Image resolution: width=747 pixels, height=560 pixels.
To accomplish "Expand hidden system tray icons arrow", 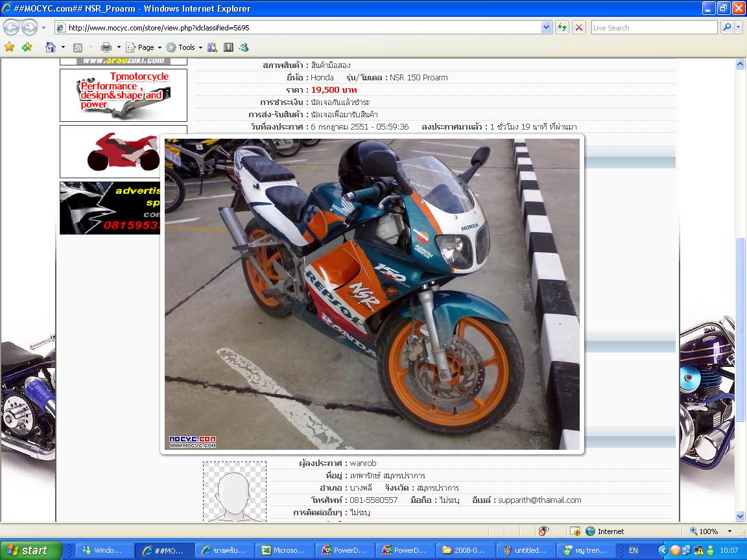I will (663, 550).
